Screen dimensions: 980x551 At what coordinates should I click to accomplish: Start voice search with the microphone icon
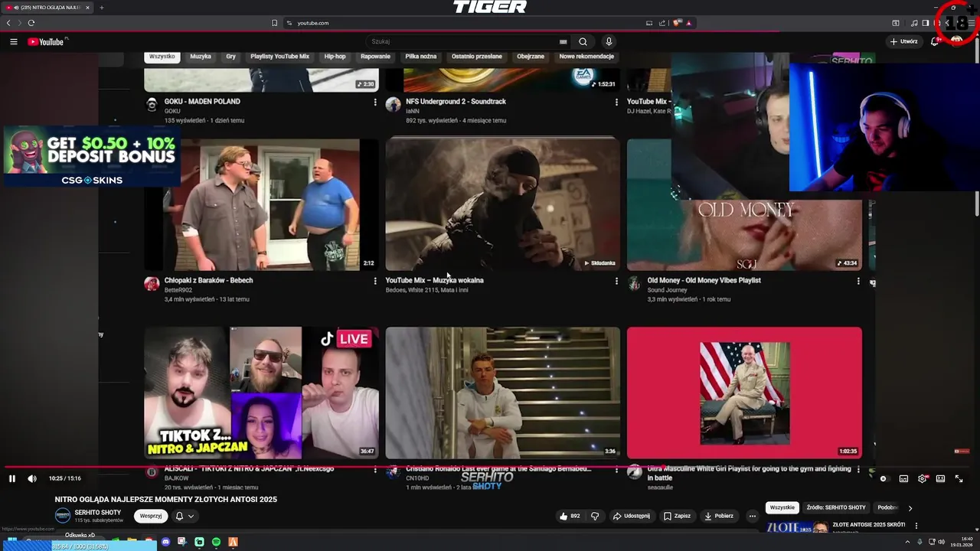click(x=609, y=41)
